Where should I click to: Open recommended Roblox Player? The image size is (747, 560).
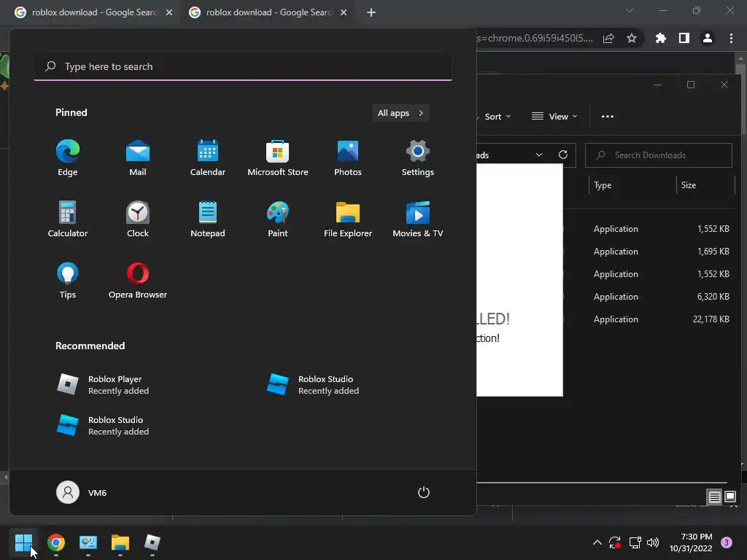(103, 385)
